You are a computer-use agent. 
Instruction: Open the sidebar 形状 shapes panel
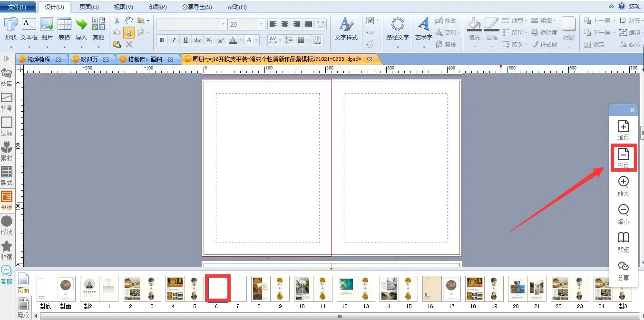click(x=7, y=226)
